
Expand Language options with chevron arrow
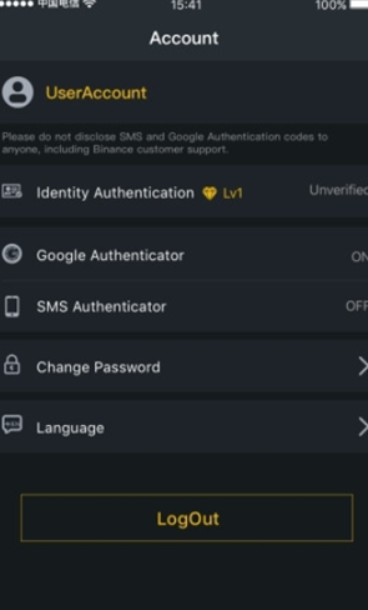click(363, 427)
